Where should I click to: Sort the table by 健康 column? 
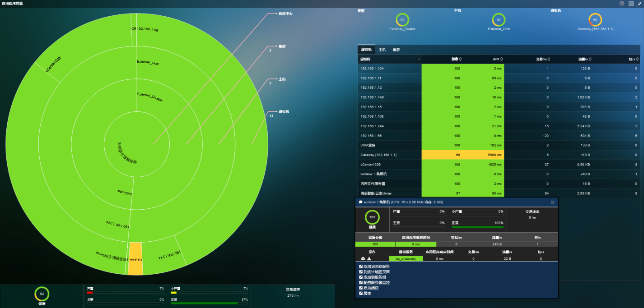457,59
